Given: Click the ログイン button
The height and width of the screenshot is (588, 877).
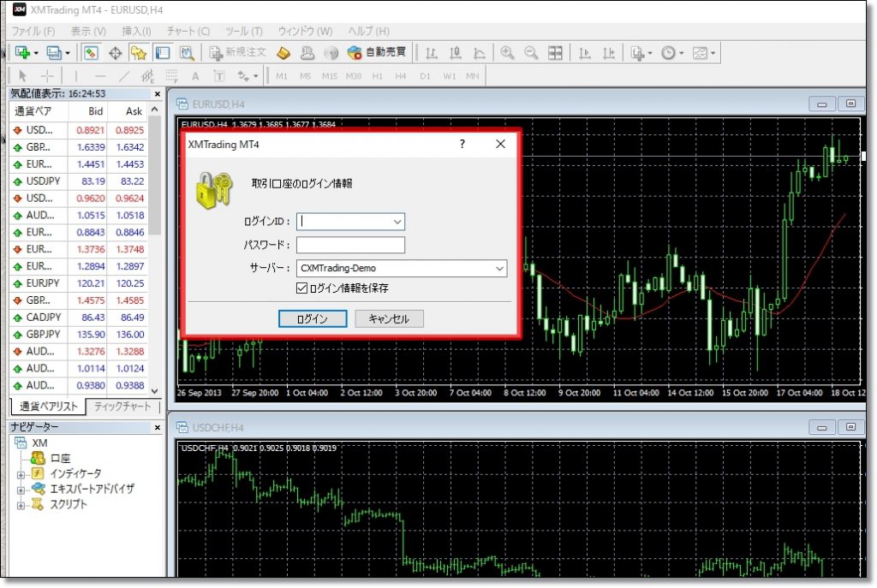Looking at the screenshot, I should [313, 318].
